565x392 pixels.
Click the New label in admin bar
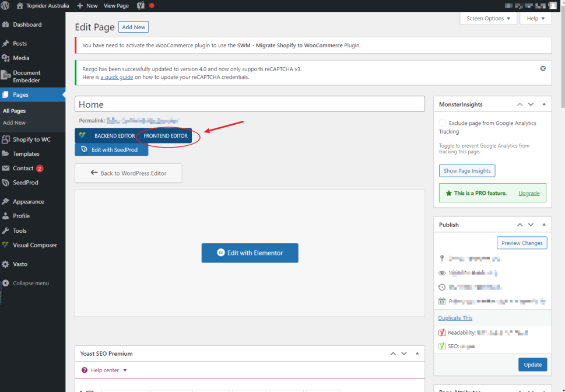click(x=92, y=6)
